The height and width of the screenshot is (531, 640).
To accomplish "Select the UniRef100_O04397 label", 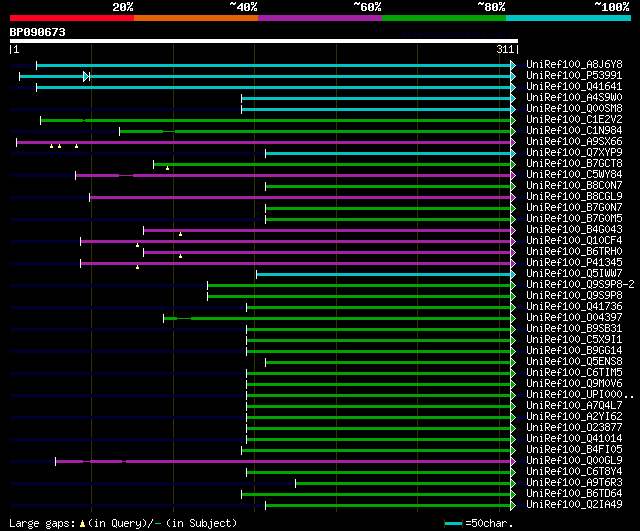I will tap(574, 318).
